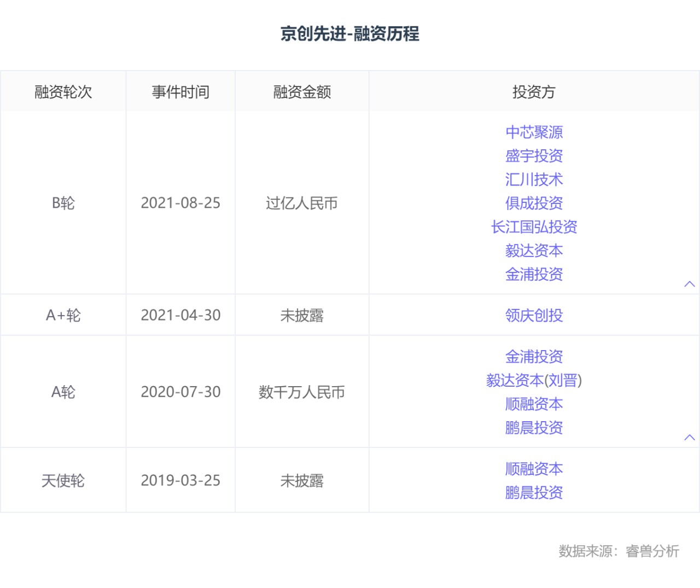Select the 天使轮 round cell
Viewport: 700px width, 588px height.
[x=63, y=480]
